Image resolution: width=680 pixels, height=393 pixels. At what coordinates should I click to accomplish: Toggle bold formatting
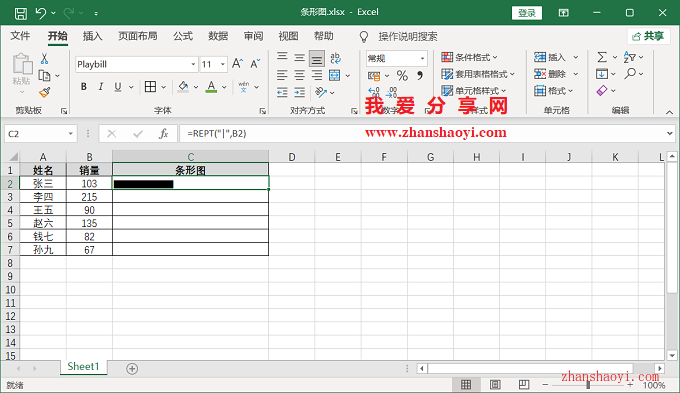(x=84, y=87)
